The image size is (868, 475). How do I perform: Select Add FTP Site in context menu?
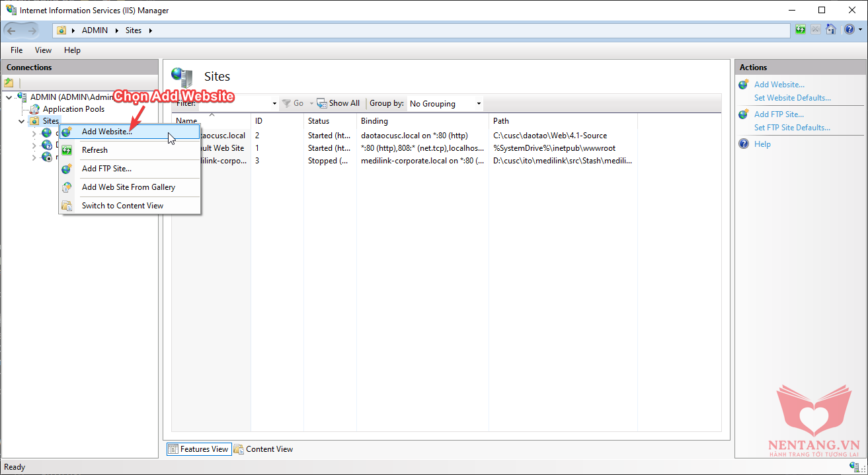click(x=106, y=169)
